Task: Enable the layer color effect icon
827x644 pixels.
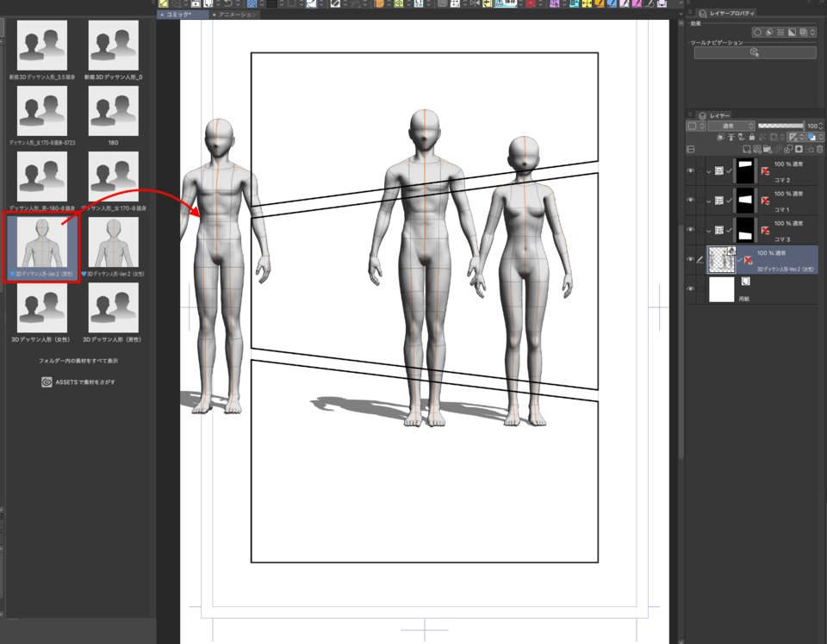Action: click(x=792, y=32)
